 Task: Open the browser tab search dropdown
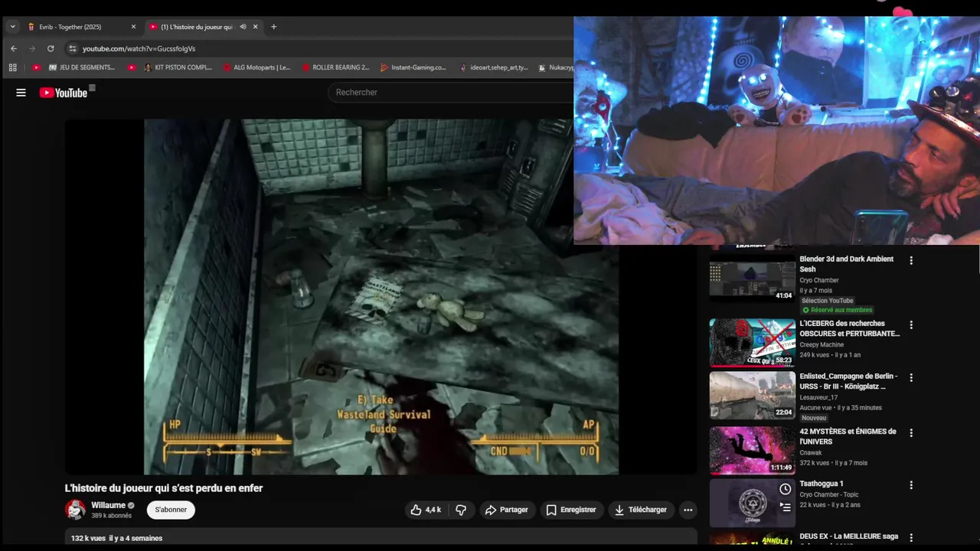(12, 27)
